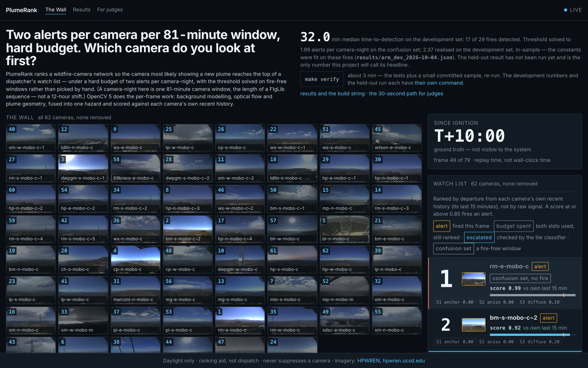This screenshot has height=368, width=588.
Task: Open camera tile 19 bm-n-mobo-c
Action: [31, 259]
